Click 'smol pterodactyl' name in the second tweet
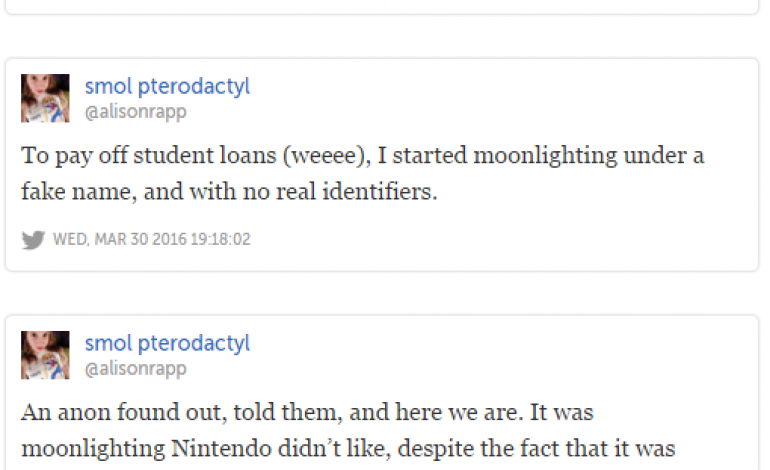770x470 pixels. pyautogui.click(x=167, y=344)
